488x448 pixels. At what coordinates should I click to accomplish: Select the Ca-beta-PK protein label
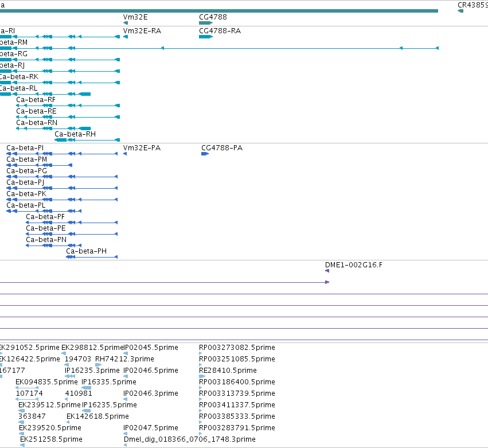[x=26, y=194]
